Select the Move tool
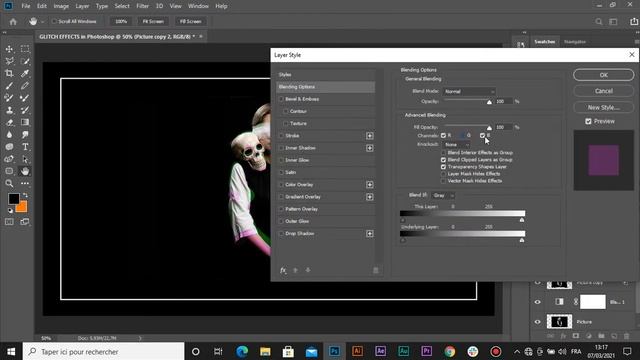The width and height of the screenshot is (640, 360). click(x=9, y=49)
